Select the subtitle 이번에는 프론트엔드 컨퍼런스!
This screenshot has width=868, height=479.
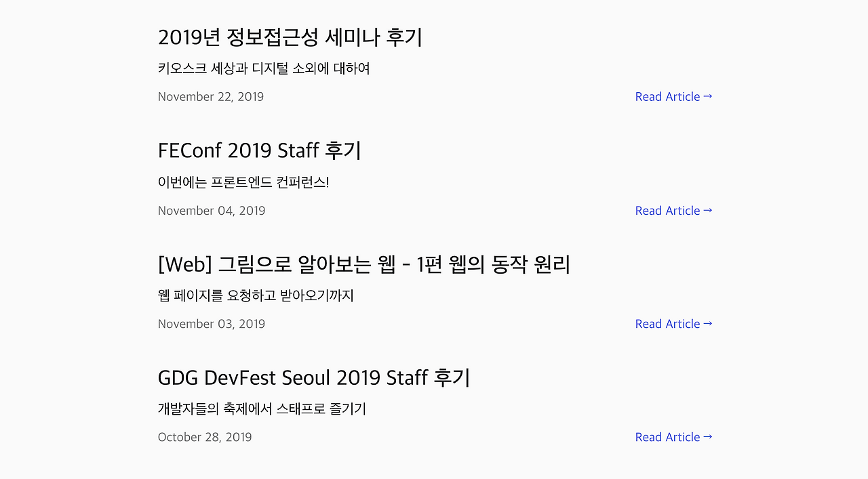(x=243, y=182)
